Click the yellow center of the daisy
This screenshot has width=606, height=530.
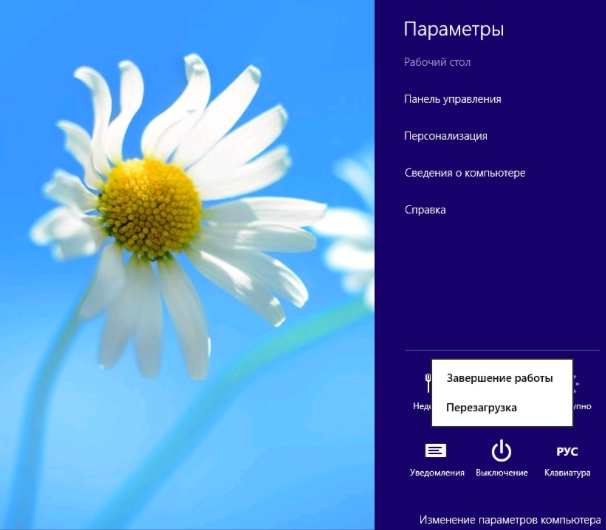(x=150, y=207)
